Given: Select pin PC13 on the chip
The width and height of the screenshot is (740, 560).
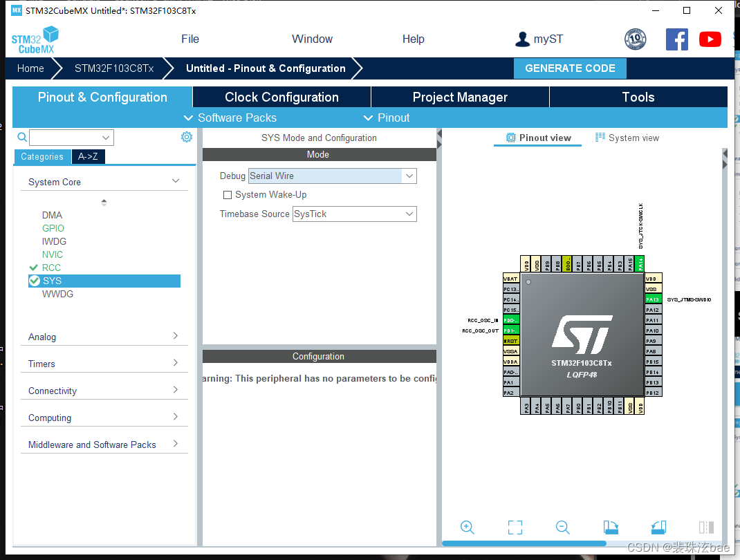Looking at the screenshot, I should tap(511, 289).
